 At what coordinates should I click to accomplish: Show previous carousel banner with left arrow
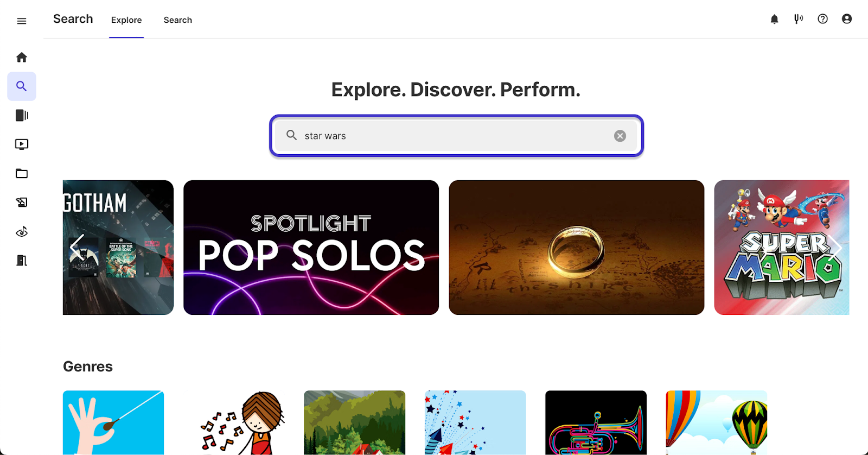tap(77, 248)
